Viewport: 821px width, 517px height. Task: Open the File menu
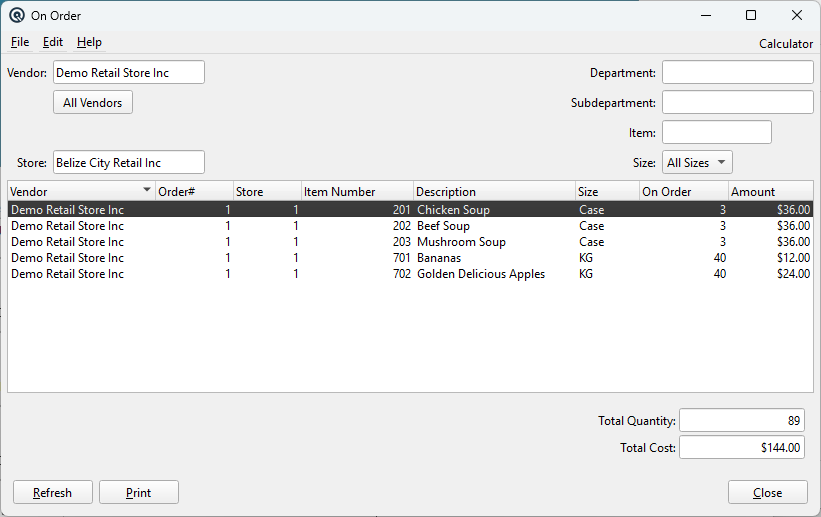20,42
